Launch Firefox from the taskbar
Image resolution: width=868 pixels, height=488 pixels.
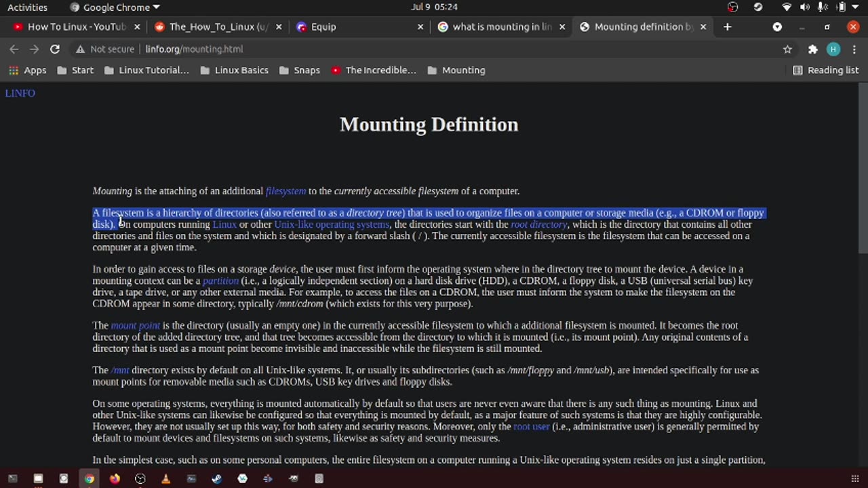coord(115,479)
